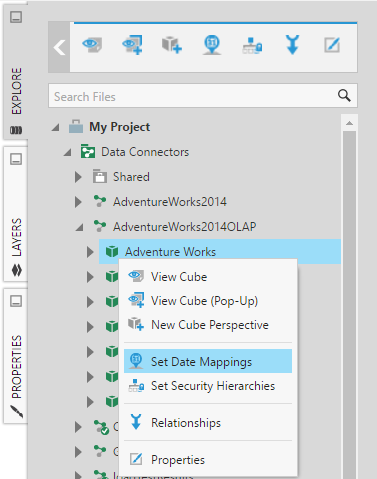The width and height of the screenshot is (377, 479).
Task: Click the magnifier search icon
Action: point(344,96)
